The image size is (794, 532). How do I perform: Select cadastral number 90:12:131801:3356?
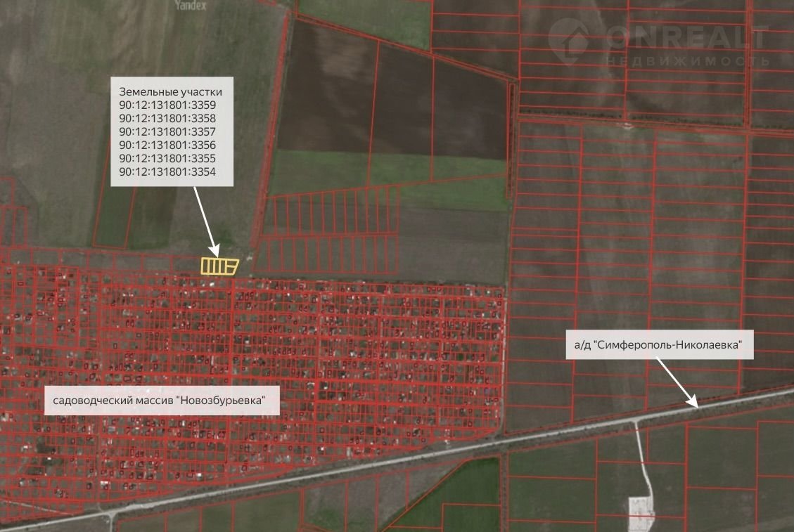point(167,145)
